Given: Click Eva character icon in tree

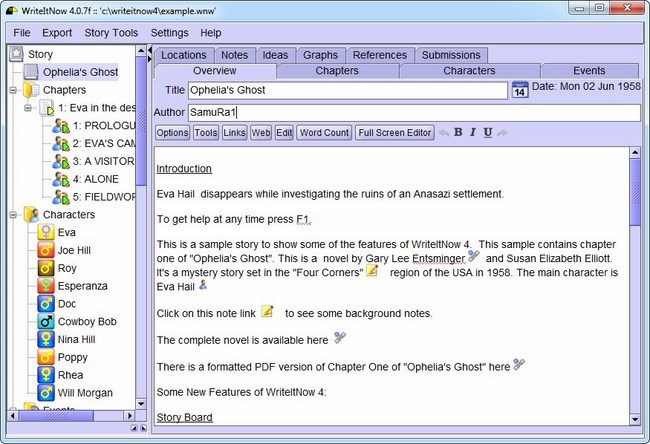Looking at the screenshot, I should 46,232.
